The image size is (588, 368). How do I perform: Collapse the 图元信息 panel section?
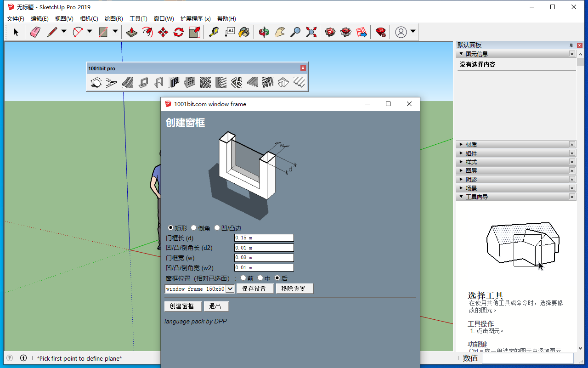pos(461,54)
